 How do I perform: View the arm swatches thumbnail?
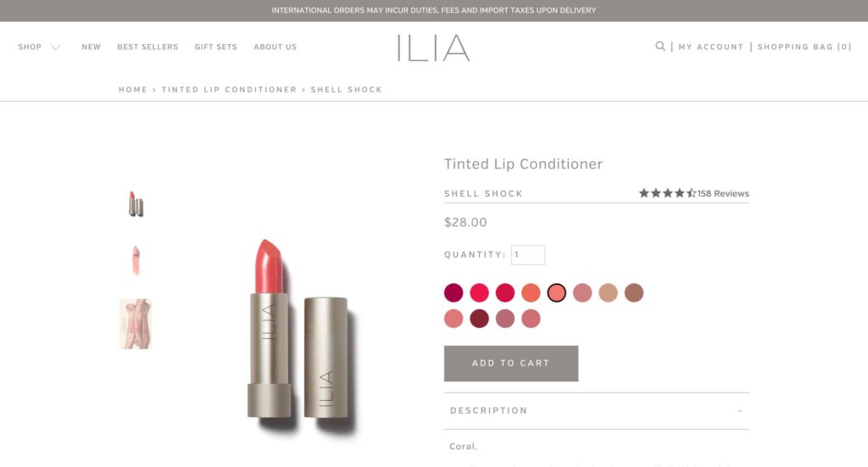[x=136, y=323]
